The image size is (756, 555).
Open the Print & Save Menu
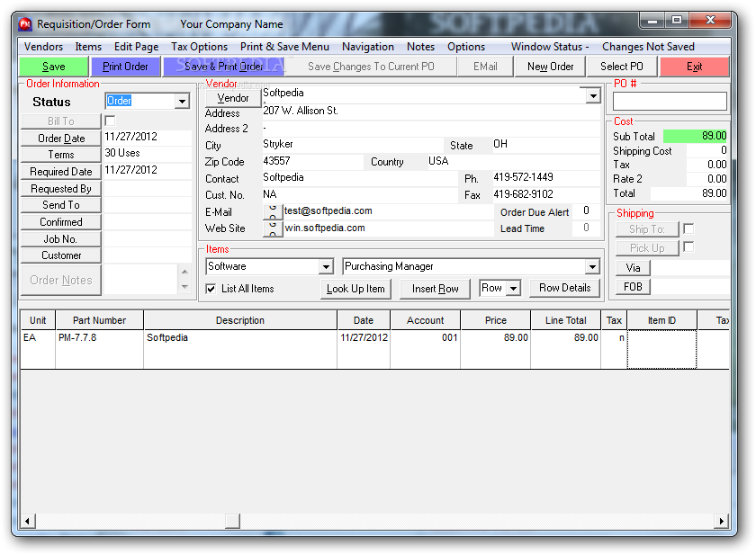pos(284,47)
